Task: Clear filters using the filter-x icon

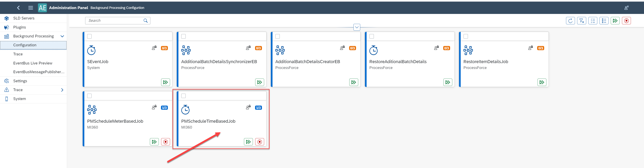Action: (581, 21)
